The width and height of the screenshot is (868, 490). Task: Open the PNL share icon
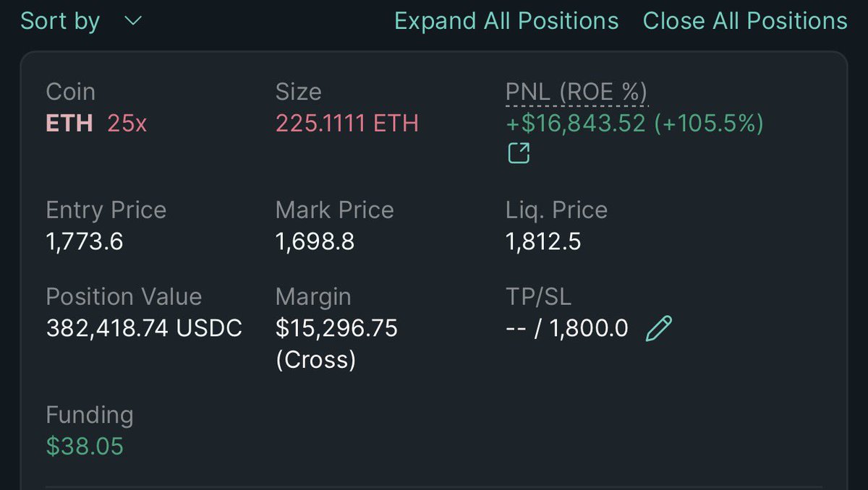[x=519, y=153]
